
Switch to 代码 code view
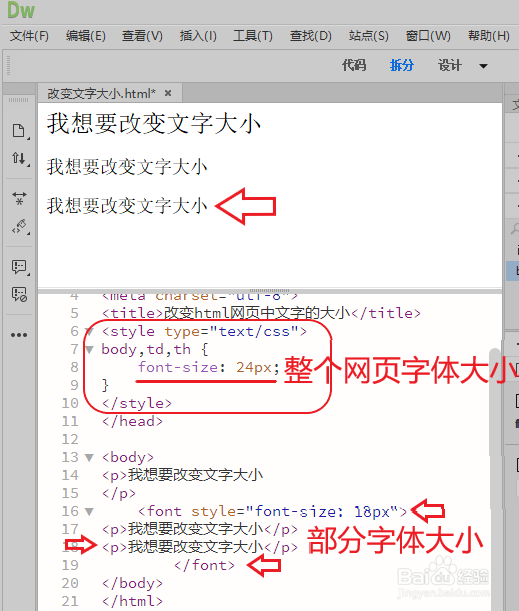coord(354,65)
